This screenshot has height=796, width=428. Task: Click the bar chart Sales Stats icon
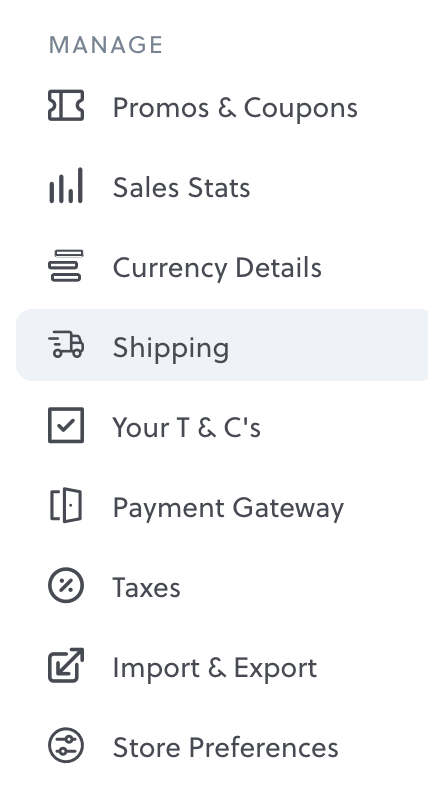click(66, 186)
